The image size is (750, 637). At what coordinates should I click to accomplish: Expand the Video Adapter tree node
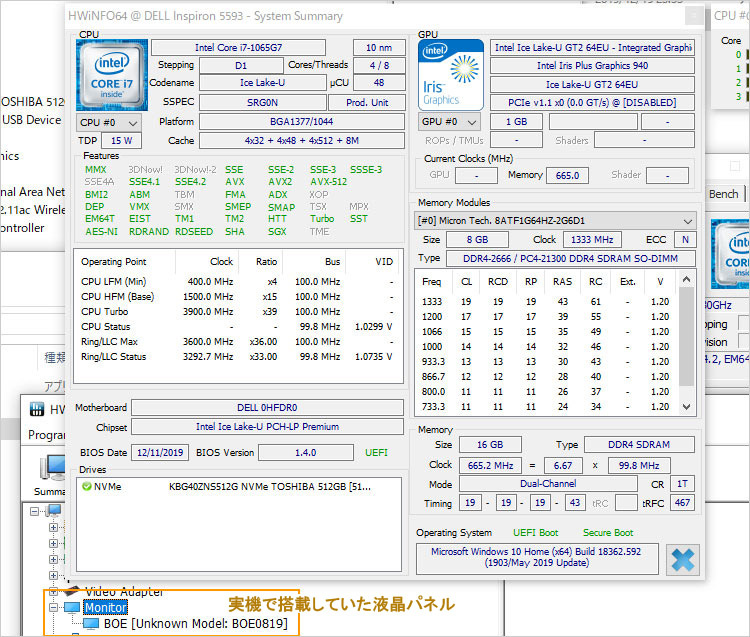click(55, 591)
